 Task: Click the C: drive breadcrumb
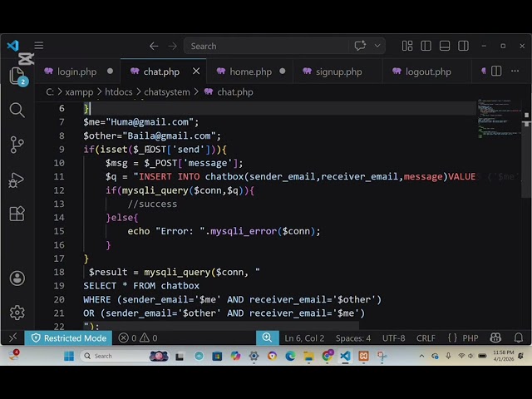tap(50, 92)
